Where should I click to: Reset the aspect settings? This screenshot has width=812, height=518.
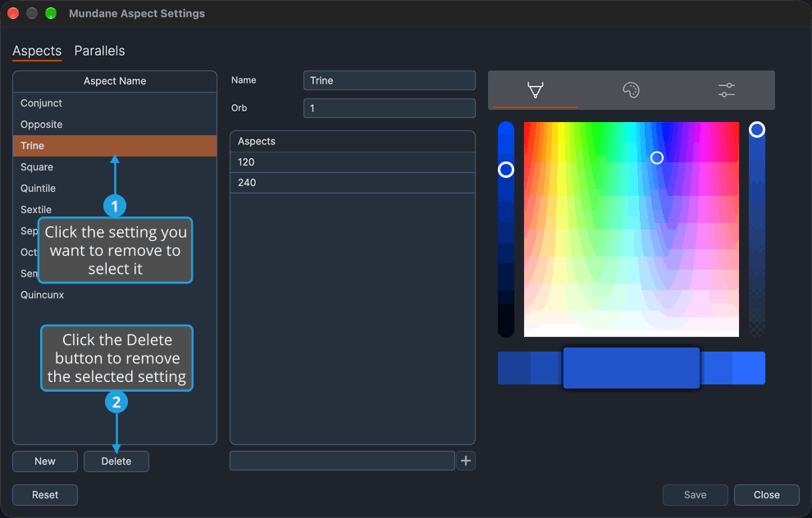[45, 495]
